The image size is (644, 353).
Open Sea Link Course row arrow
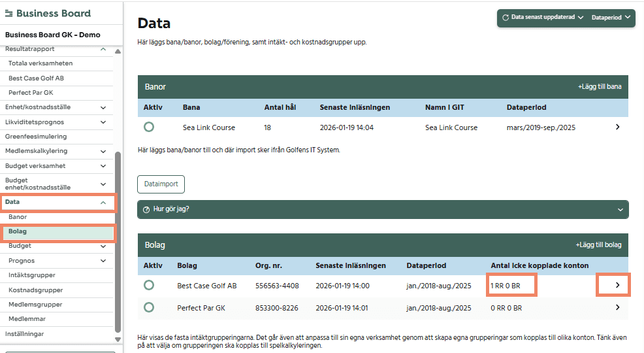[x=617, y=127]
